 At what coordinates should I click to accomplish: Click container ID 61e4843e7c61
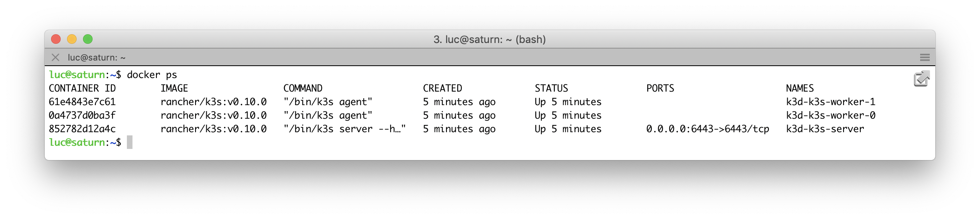click(x=82, y=102)
